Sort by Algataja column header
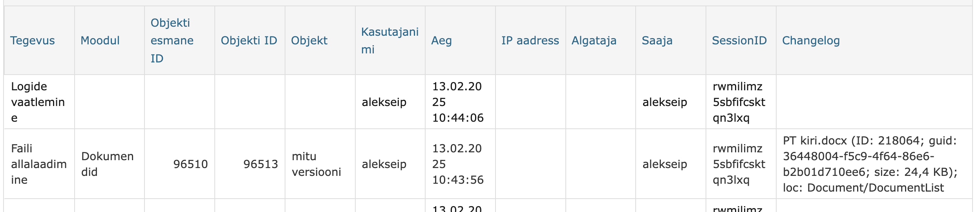 tap(594, 40)
